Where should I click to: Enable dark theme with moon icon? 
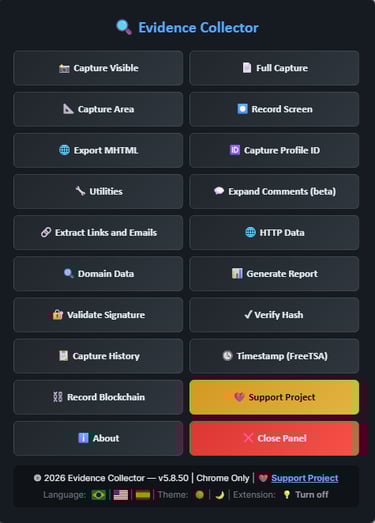click(x=220, y=495)
